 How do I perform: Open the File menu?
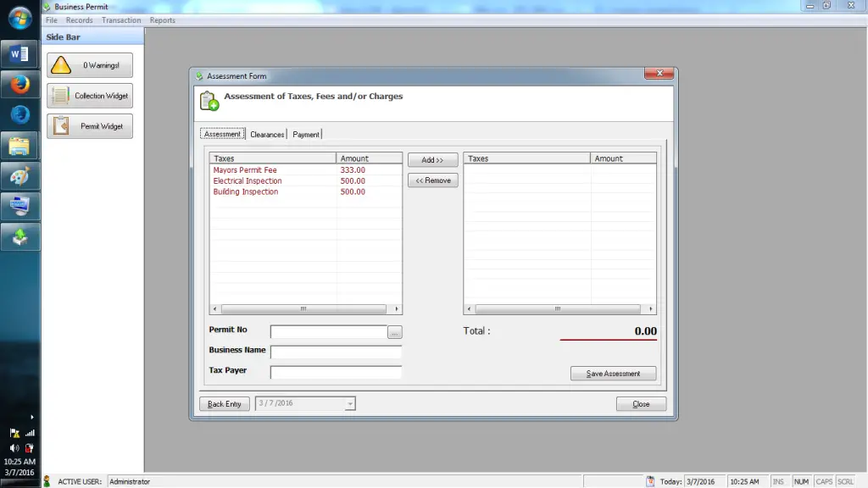point(52,20)
